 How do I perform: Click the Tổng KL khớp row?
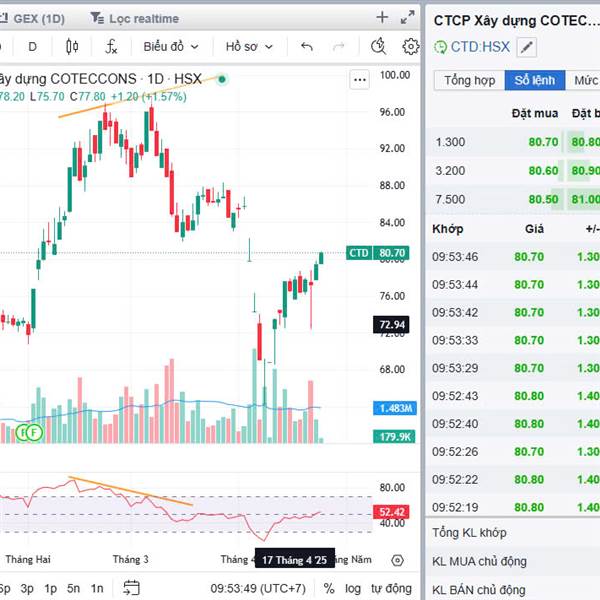[513, 533]
